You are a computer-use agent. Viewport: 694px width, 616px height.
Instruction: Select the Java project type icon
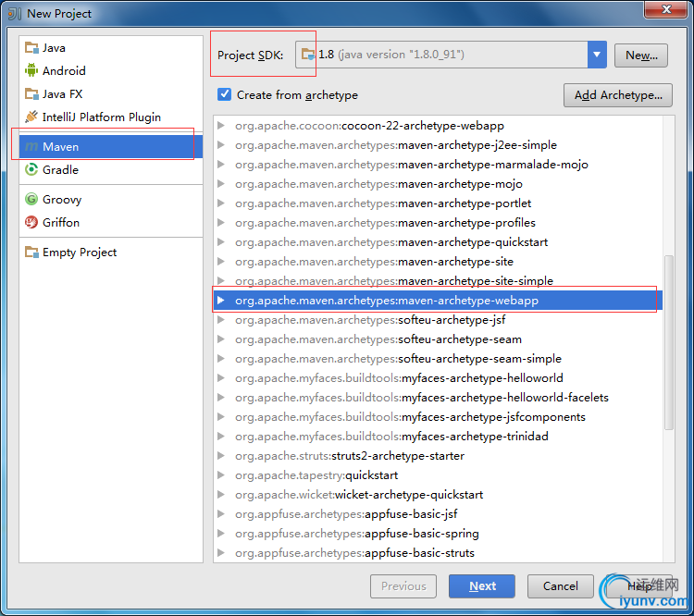pyautogui.click(x=31, y=47)
